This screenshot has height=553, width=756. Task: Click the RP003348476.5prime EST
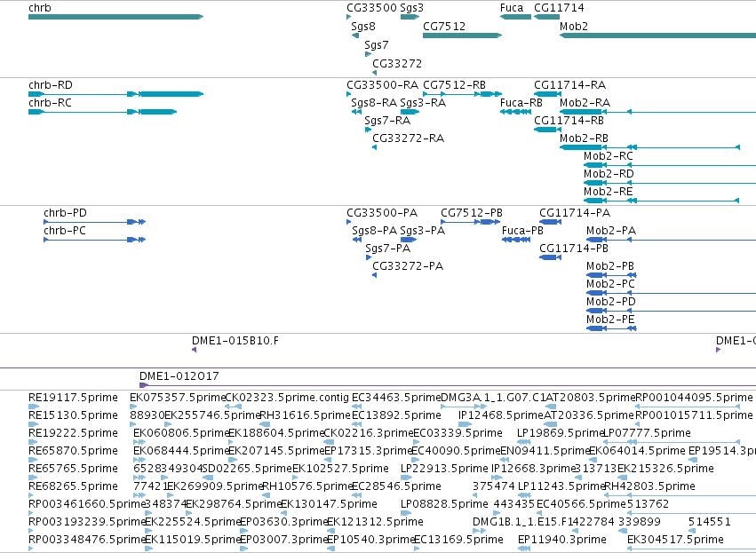(x=31, y=549)
